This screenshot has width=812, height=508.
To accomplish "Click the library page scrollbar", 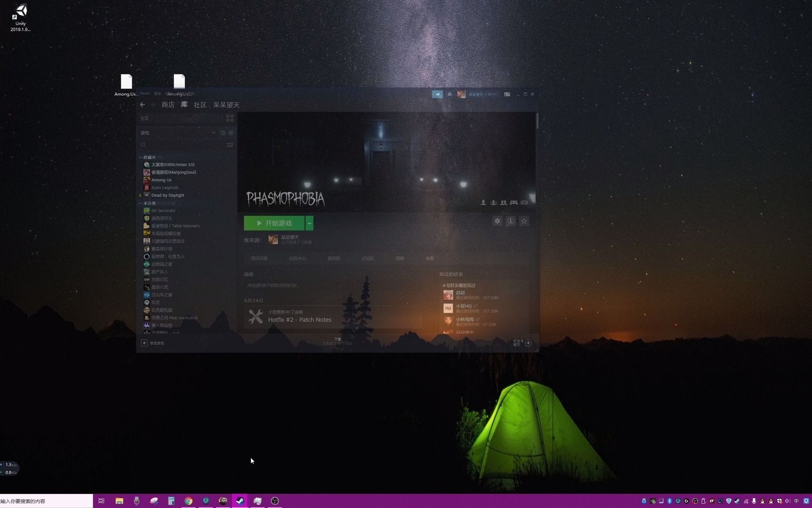I will tap(537, 120).
